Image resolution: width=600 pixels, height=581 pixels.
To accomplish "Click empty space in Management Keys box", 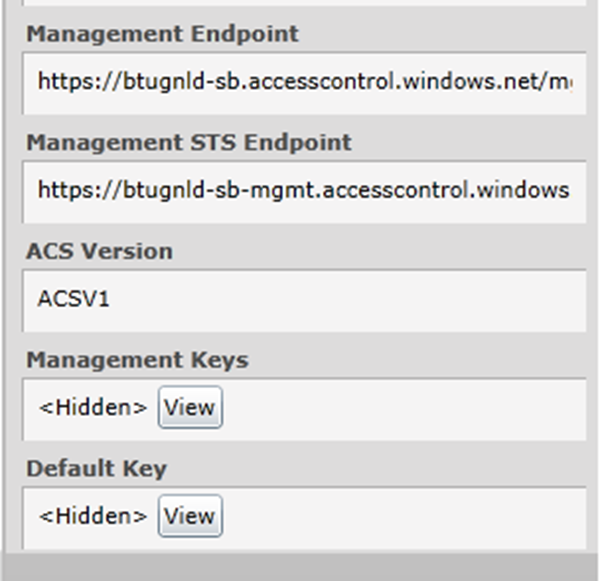I will (x=400, y=408).
